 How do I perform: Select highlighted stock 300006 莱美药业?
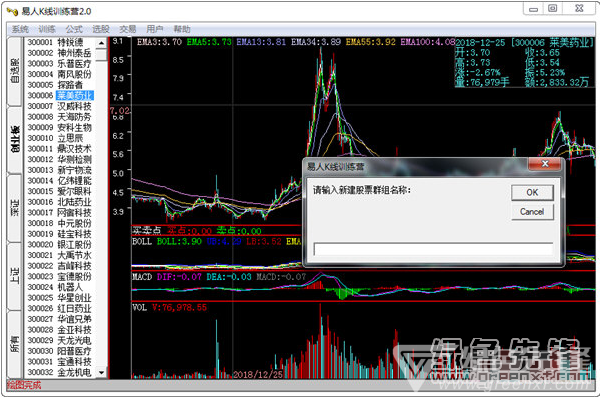tap(60, 95)
